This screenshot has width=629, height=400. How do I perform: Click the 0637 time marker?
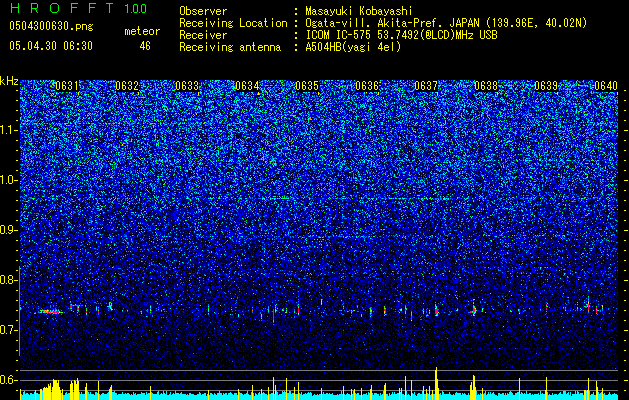[426, 86]
